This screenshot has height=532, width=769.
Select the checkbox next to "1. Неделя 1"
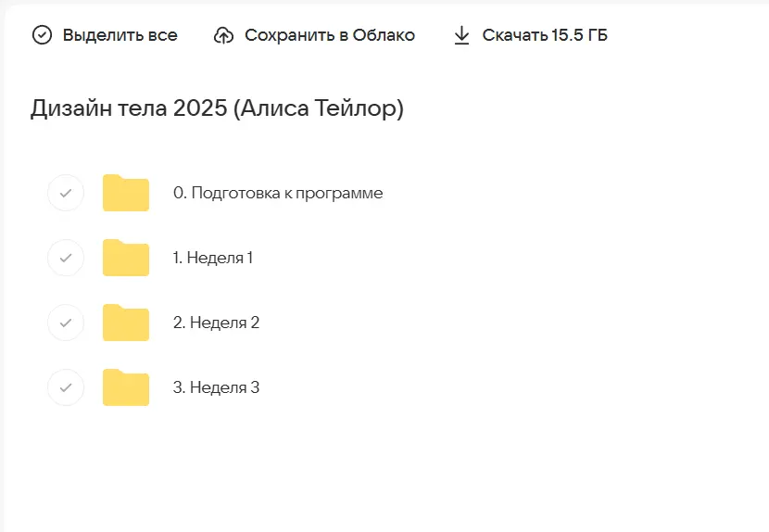[x=66, y=258]
